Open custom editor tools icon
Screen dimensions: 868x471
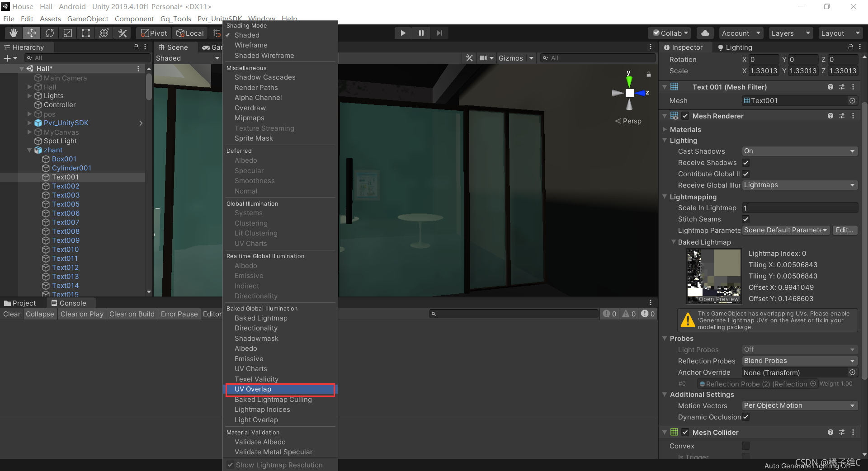pyautogui.click(x=122, y=33)
